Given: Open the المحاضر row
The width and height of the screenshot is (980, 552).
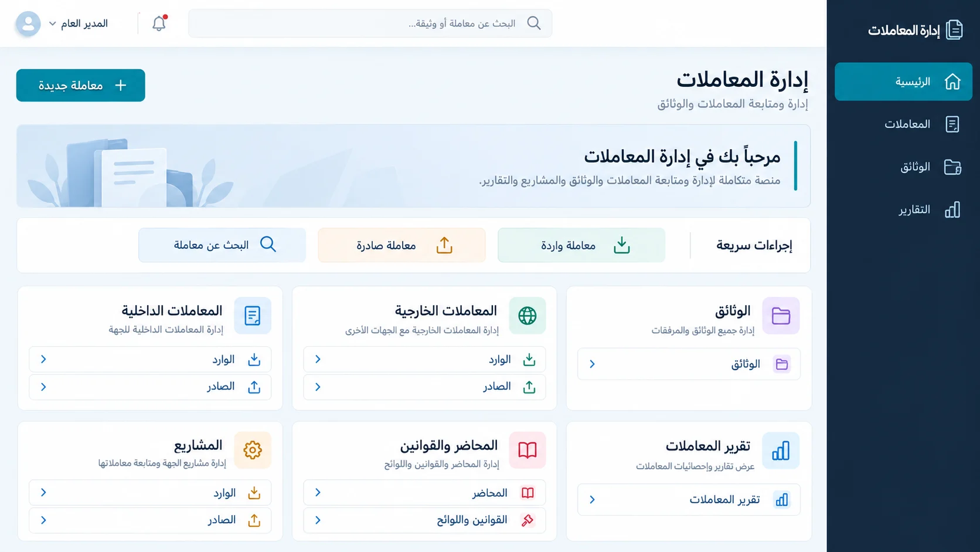Looking at the screenshot, I should 424,493.
